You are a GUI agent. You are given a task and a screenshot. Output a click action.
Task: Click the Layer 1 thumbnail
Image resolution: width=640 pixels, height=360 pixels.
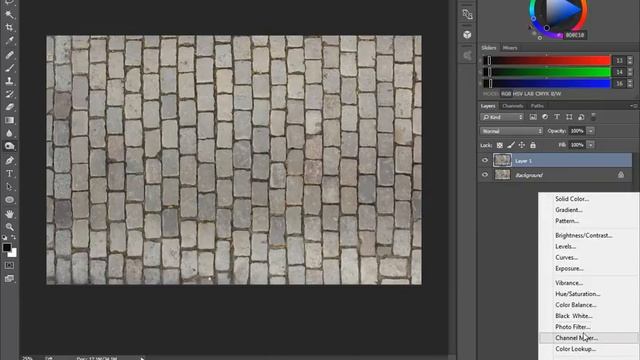click(502, 160)
